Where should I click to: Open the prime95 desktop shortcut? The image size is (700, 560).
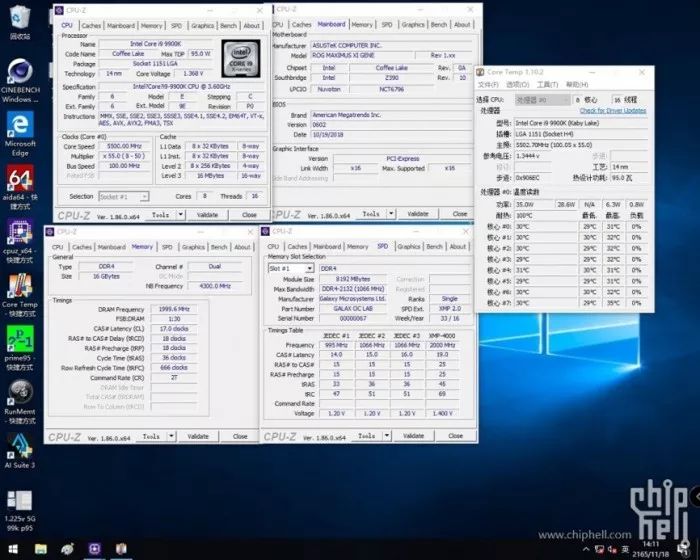point(20,348)
